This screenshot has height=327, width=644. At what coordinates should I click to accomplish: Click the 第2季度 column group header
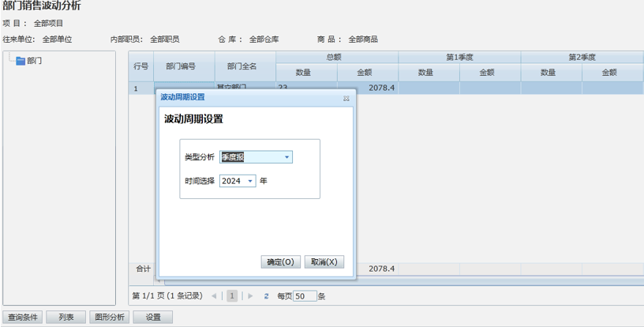pyautogui.click(x=582, y=57)
